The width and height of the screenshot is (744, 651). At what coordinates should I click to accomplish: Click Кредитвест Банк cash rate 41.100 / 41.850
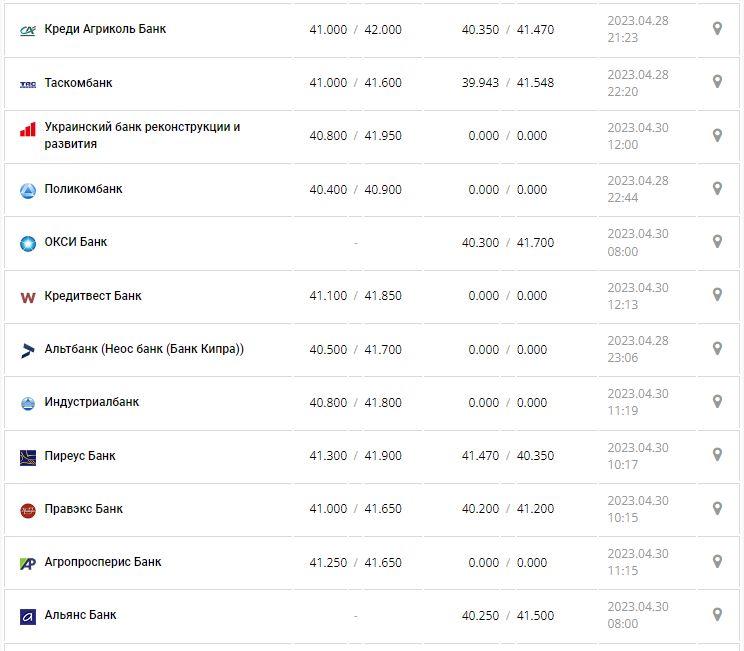pyautogui.click(x=355, y=296)
